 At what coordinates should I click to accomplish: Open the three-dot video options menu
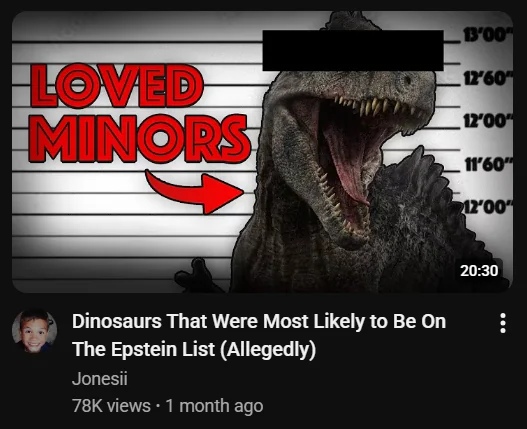503,323
